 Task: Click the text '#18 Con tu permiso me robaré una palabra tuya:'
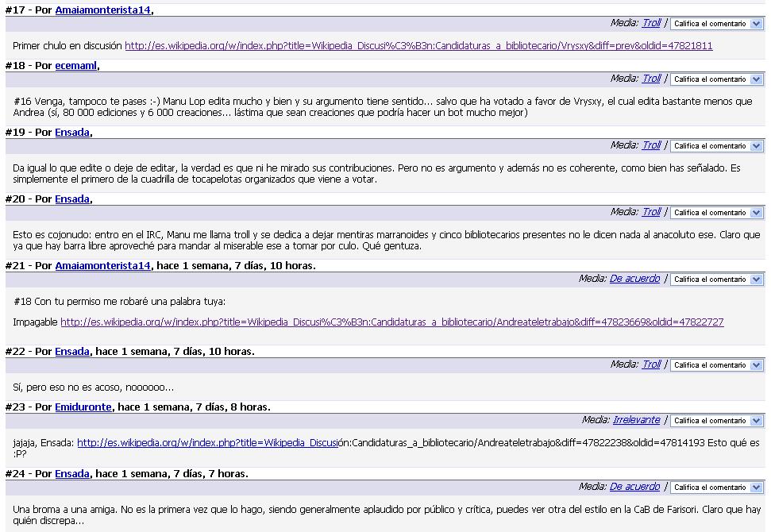pyautogui.click(x=120, y=302)
